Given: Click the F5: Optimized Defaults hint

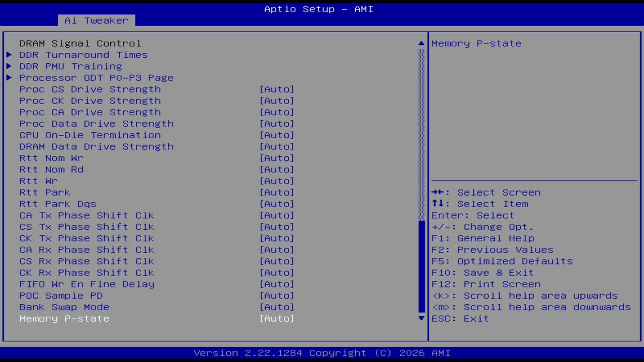Looking at the screenshot, I should click(x=502, y=261).
